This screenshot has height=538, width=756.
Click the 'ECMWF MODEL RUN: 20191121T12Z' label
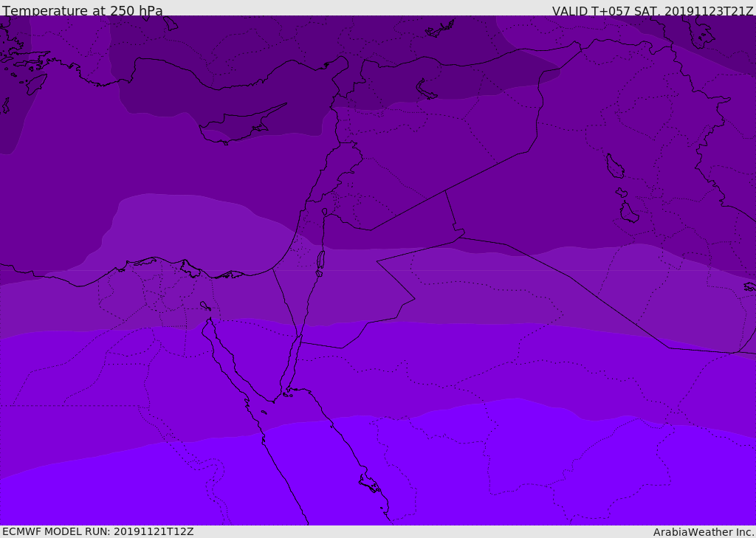point(98,531)
